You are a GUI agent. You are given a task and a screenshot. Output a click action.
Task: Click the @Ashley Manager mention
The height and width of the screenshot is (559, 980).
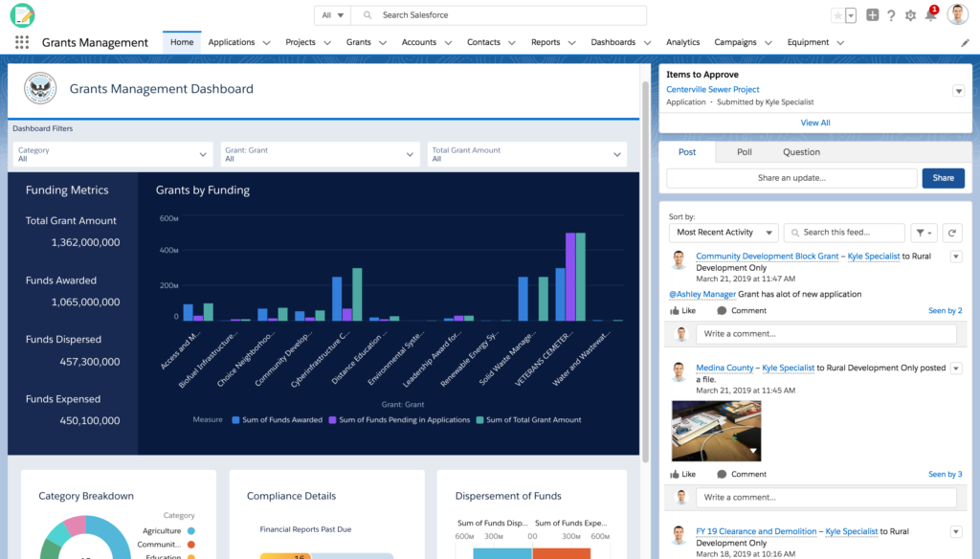pyautogui.click(x=702, y=294)
